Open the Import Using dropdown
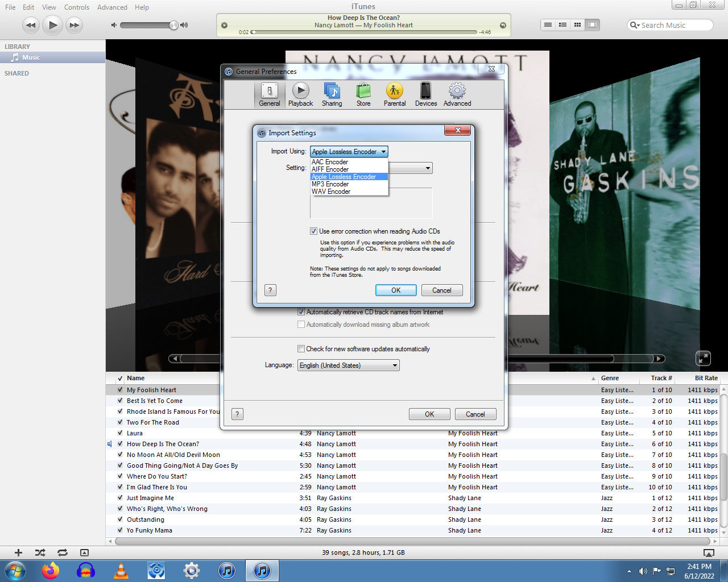 349,152
